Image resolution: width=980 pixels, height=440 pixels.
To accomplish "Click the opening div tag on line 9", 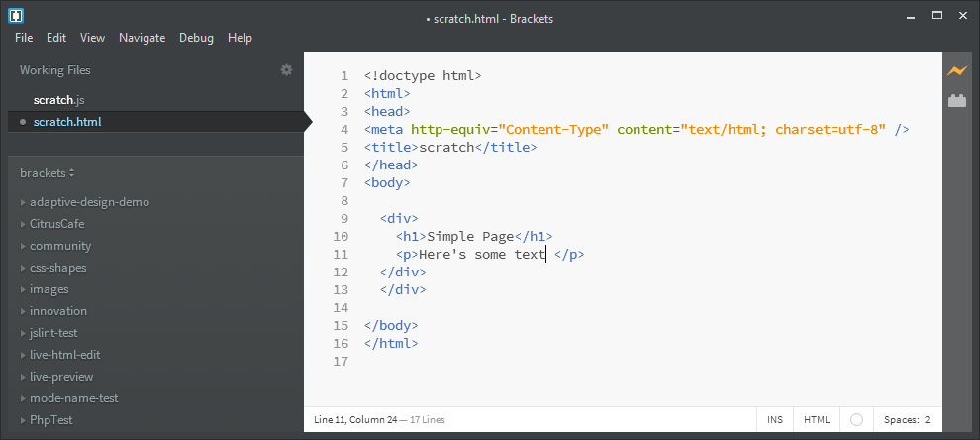I will (x=399, y=219).
